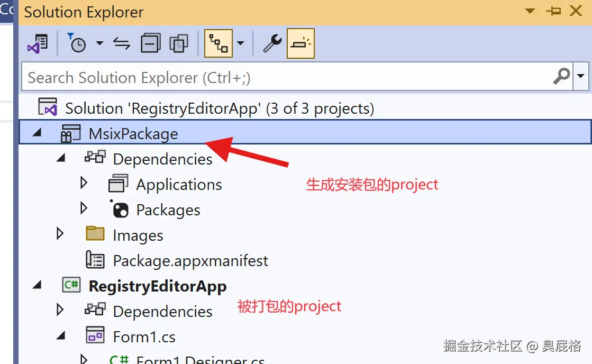The image size is (592, 364).
Task: Expand the Images folder
Action: pyautogui.click(x=60, y=234)
